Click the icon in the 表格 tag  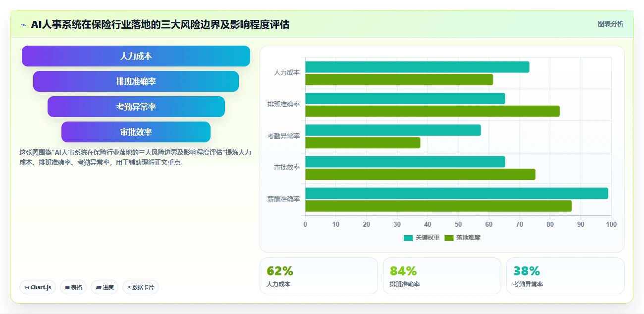67,287
